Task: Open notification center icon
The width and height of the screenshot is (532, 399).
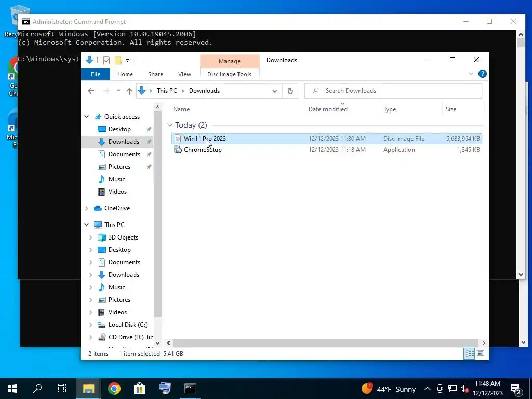Action: coord(516,389)
